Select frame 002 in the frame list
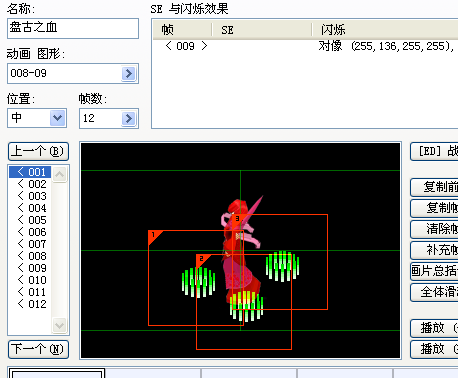 click(x=30, y=184)
